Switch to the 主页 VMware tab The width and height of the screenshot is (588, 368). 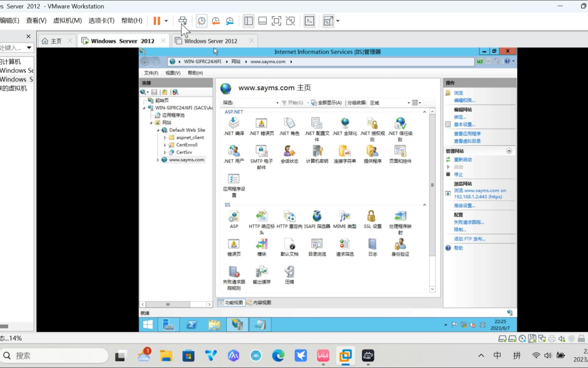pos(56,41)
